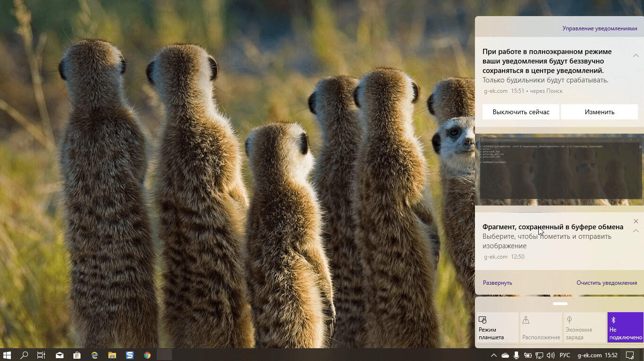Close Action Center via taskbar notification icon
Viewport: 644px width, 361px height.
pos(630,355)
